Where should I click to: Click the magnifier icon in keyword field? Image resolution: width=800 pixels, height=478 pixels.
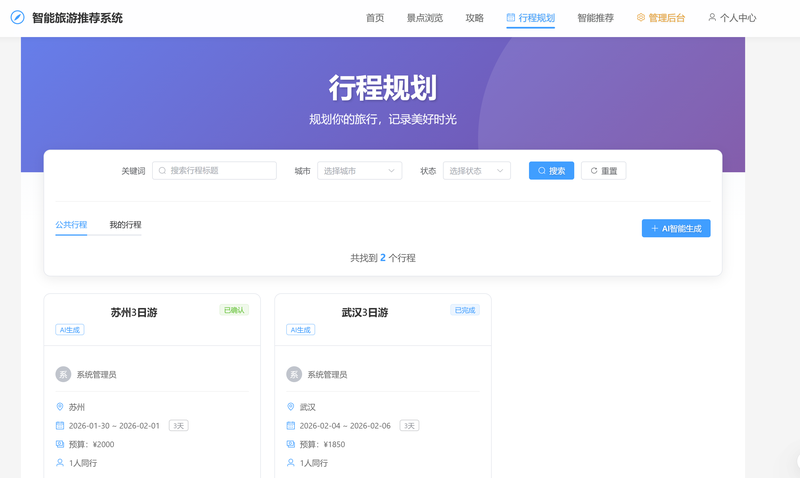(x=162, y=170)
